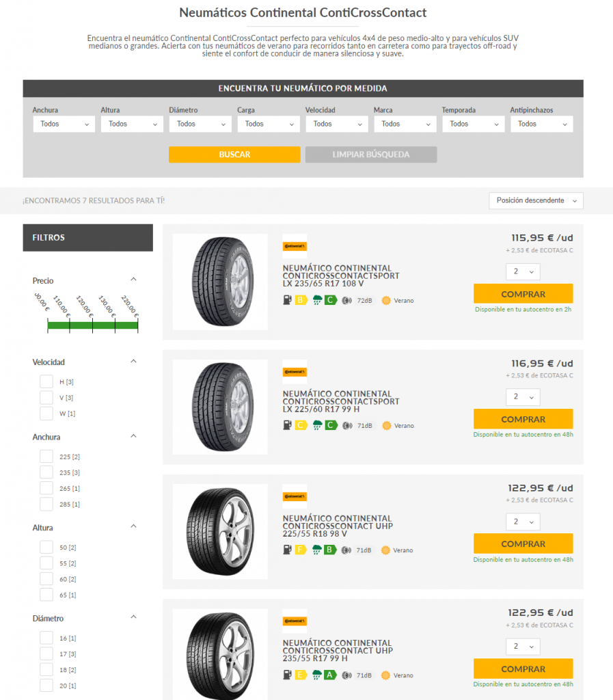Click yellow F fuel rating badge
This screenshot has width=613, height=700.
301,550
